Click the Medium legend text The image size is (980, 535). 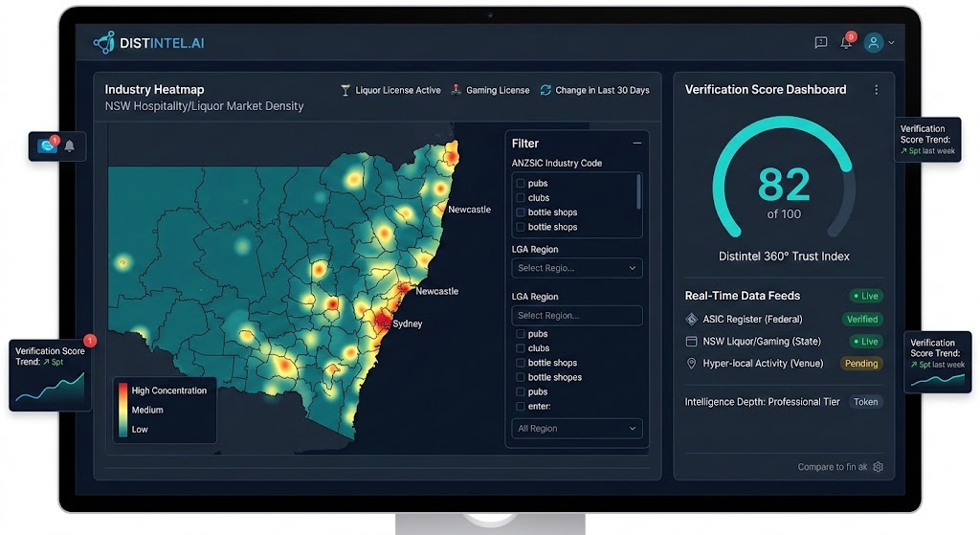(x=147, y=410)
